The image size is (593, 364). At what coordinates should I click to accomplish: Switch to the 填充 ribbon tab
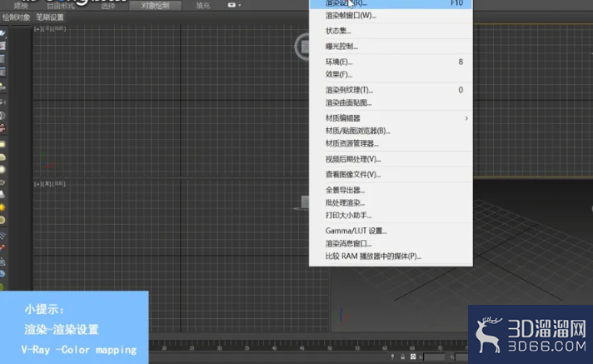[203, 6]
